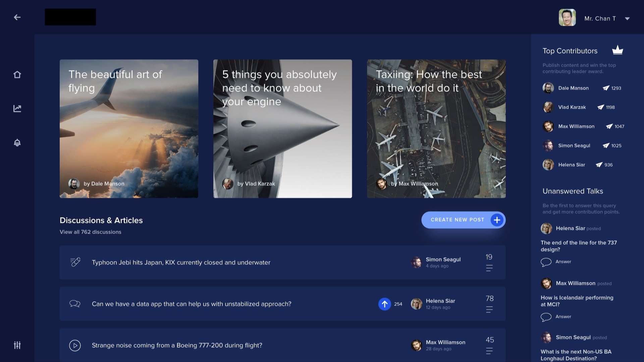Viewport: 644px width, 362px height.
Task: Open View all 762 discussions link
Action: pyautogui.click(x=91, y=232)
